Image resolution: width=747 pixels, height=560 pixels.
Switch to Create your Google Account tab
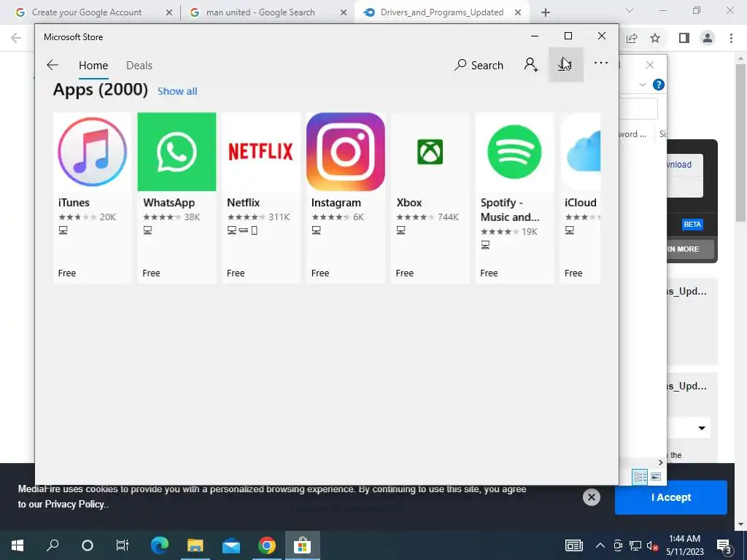tap(86, 12)
